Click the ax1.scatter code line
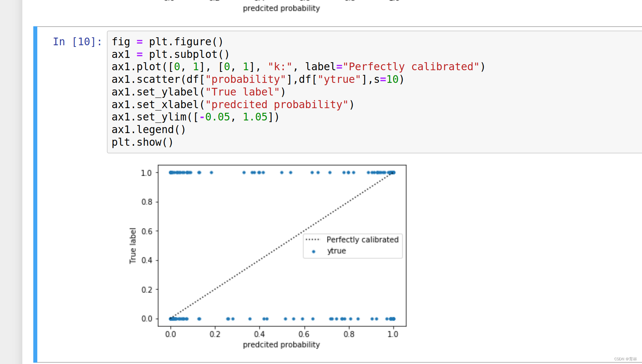The image size is (642, 364). [x=257, y=80]
